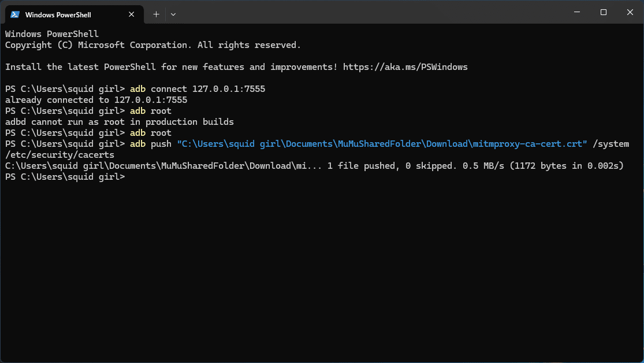The height and width of the screenshot is (363, 644).
Task: Open the aka.ms/PSWindows link
Action: 405,67
